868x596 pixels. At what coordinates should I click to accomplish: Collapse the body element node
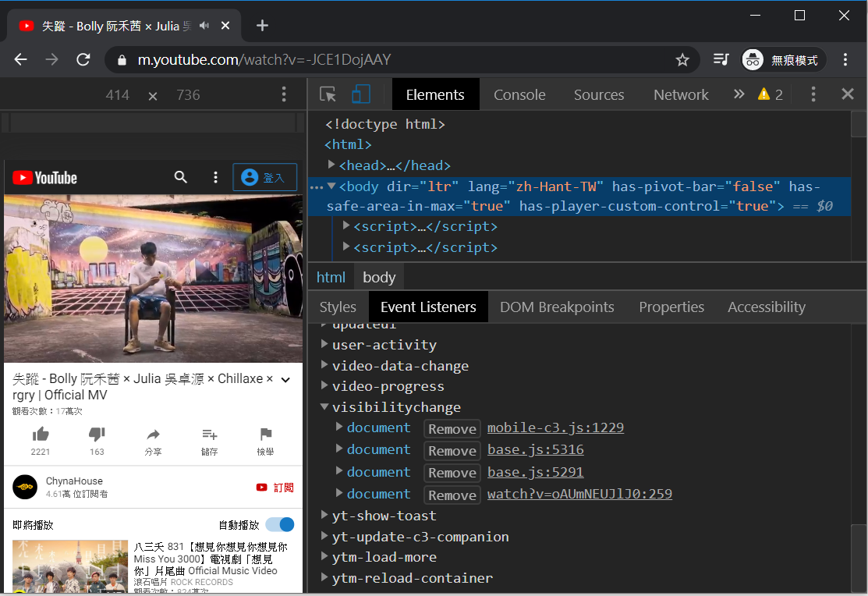(x=331, y=186)
